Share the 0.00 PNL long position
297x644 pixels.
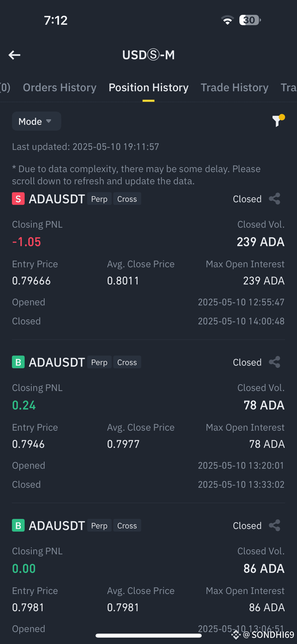tap(275, 525)
